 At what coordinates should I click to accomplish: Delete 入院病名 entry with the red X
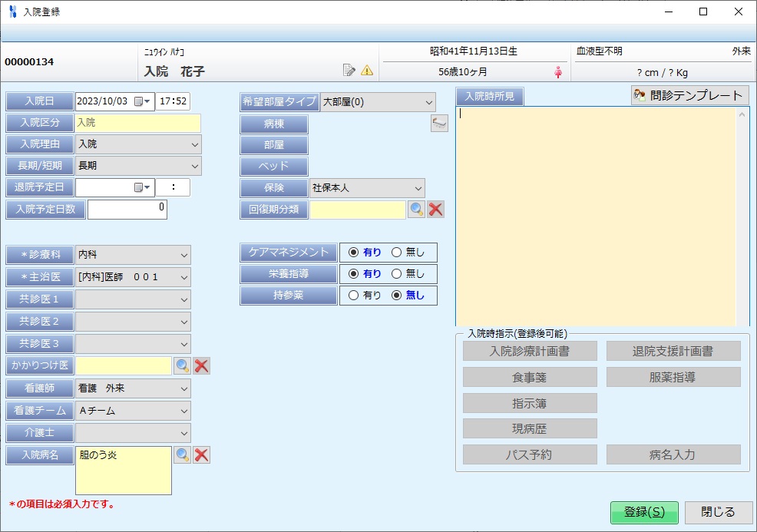pos(202,455)
